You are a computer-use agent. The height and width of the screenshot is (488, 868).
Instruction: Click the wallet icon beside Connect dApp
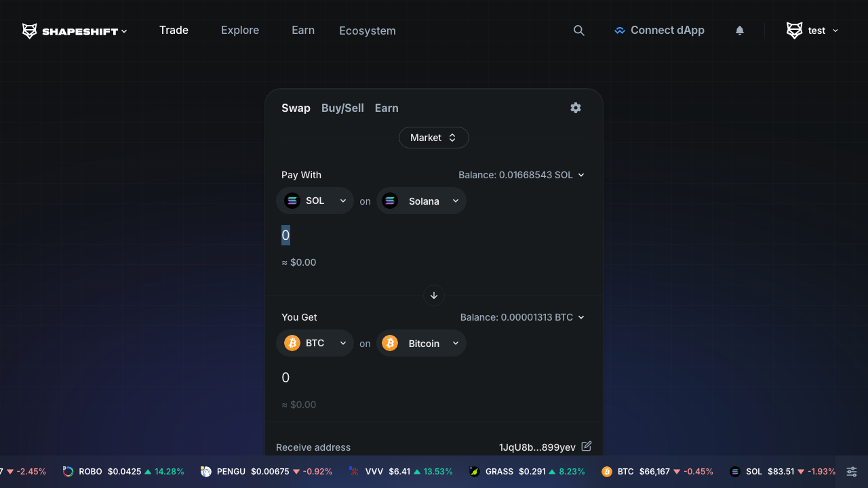coord(619,30)
